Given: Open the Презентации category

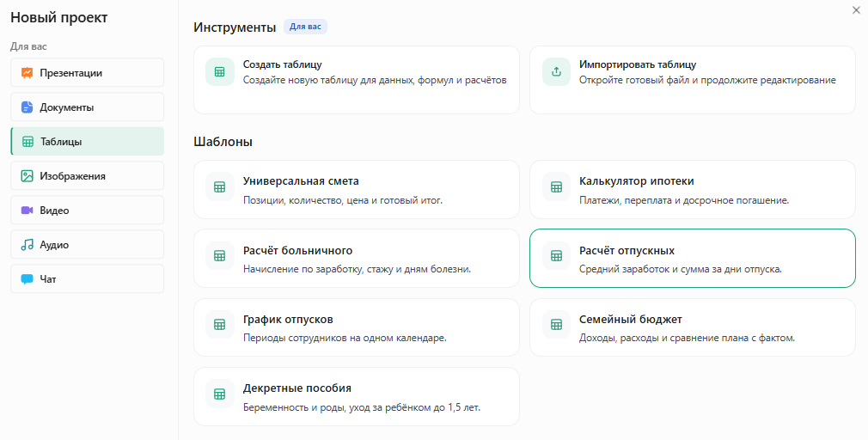Looking at the screenshot, I should click(x=88, y=72).
